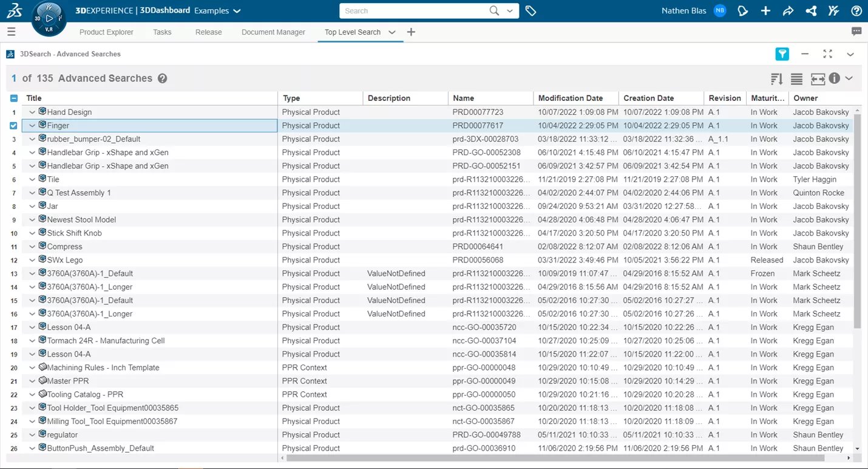Uncheck the Finger row checkbox
This screenshot has width=868, height=469.
13,126
